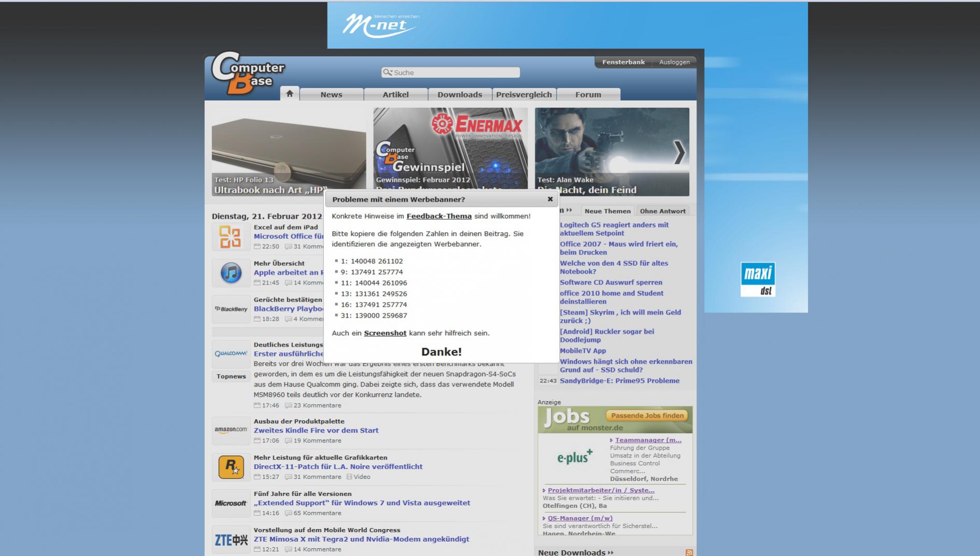Click the Microsoft Office news icon
The height and width of the screenshot is (556, 980).
[231, 237]
